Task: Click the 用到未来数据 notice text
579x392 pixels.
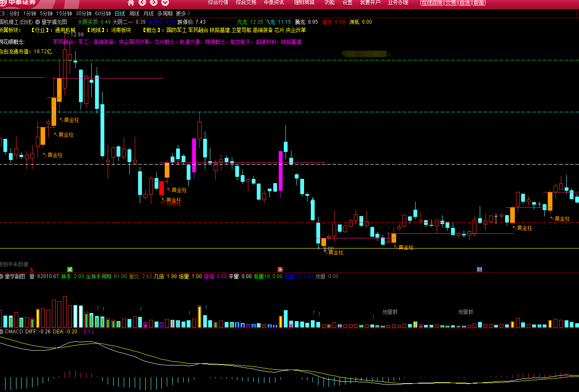Action: coord(14,264)
